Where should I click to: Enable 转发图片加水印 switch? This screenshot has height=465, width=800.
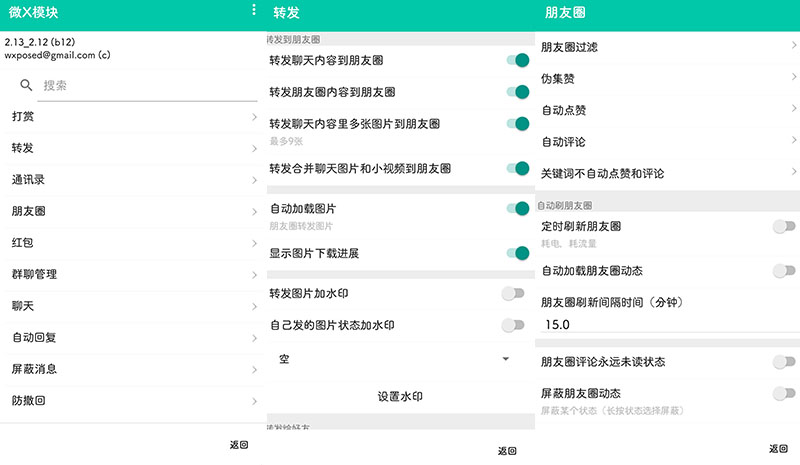coord(512,293)
